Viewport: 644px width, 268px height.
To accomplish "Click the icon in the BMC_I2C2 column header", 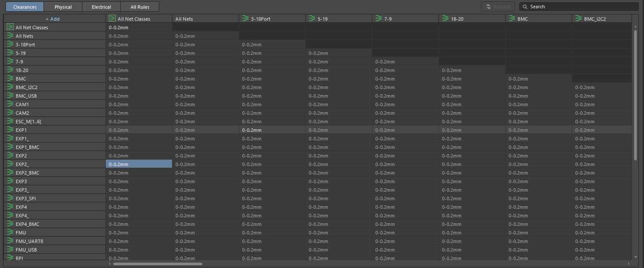I will (579, 19).
